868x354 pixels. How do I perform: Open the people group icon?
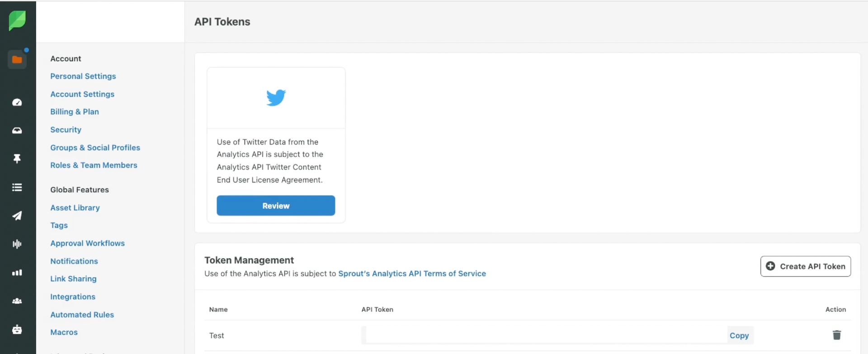coord(17,301)
